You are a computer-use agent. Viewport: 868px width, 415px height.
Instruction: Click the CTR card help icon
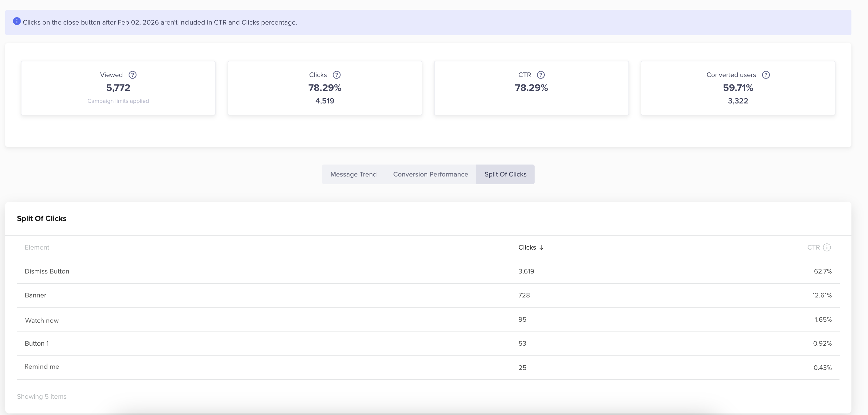(x=540, y=75)
